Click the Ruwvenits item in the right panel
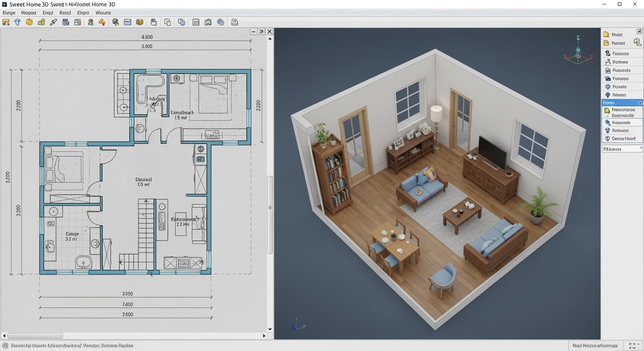 622,70
